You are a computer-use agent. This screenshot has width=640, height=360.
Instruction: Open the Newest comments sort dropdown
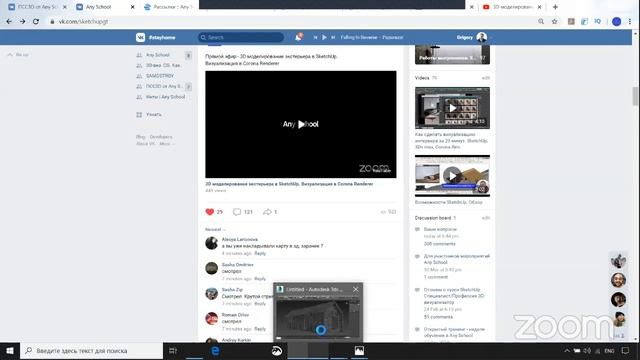coord(215,229)
